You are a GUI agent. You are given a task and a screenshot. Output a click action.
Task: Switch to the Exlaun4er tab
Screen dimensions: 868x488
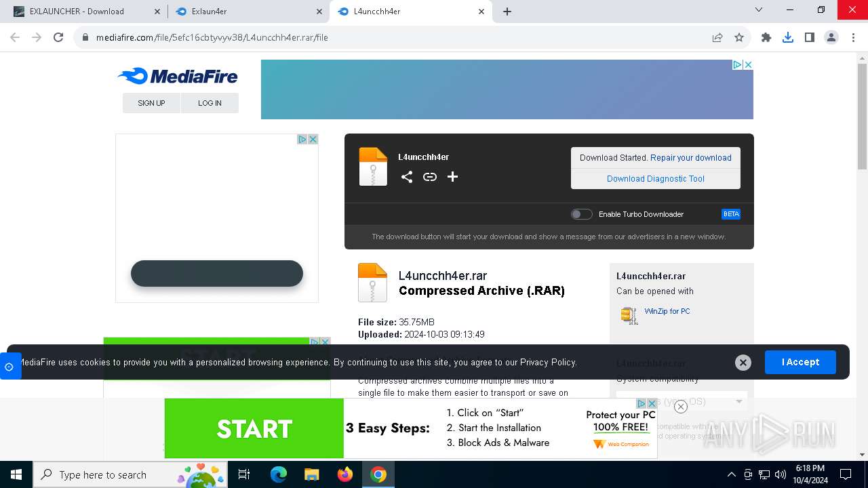248,12
